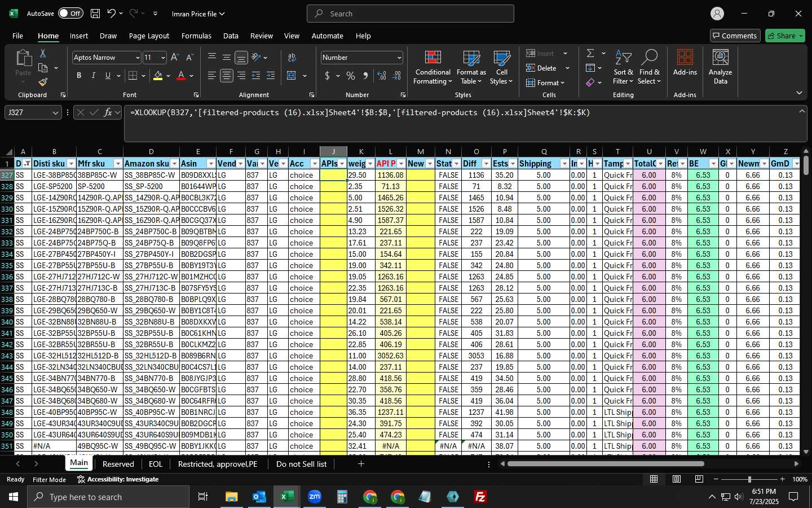Click the Comma Style icon
812x508 pixels.
[x=365, y=76]
